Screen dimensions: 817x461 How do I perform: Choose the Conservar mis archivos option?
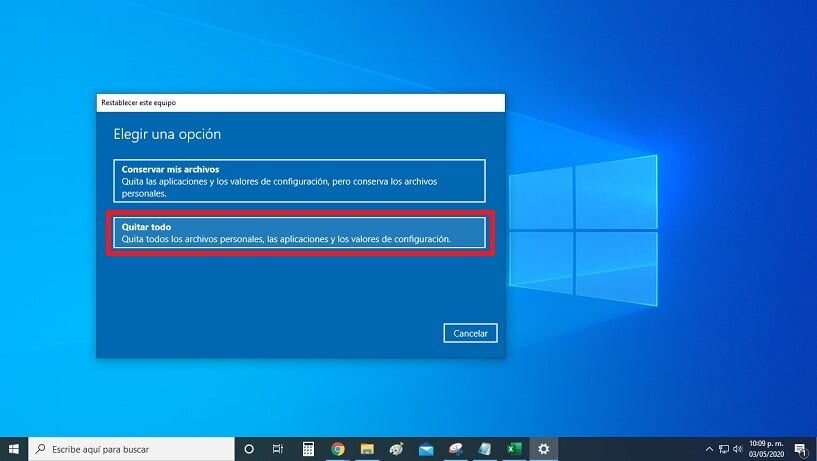point(300,181)
